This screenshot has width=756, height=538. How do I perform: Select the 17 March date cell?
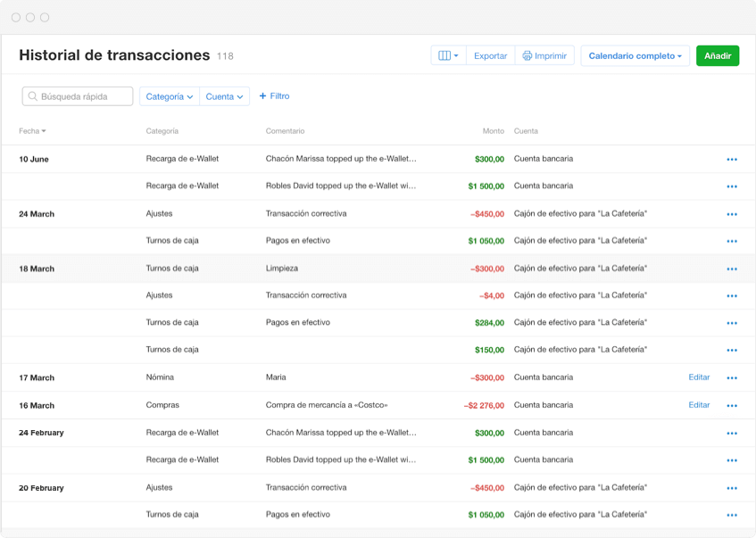37,377
